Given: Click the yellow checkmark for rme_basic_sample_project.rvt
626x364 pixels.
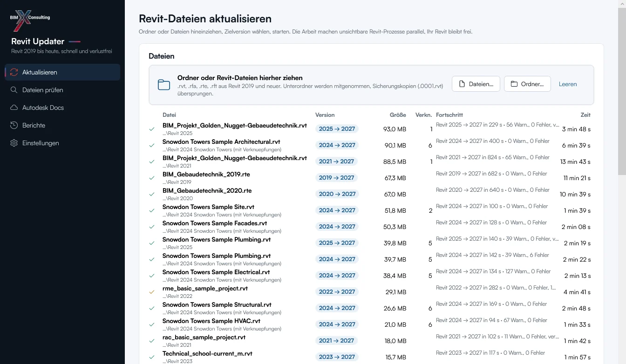Looking at the screenshot, I should [x=152, y=292].
